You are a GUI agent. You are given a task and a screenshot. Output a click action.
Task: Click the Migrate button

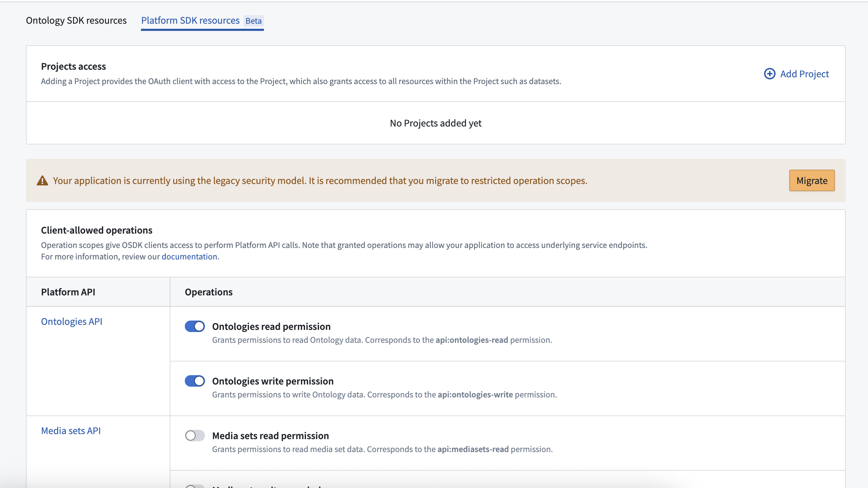pos(812,180)
